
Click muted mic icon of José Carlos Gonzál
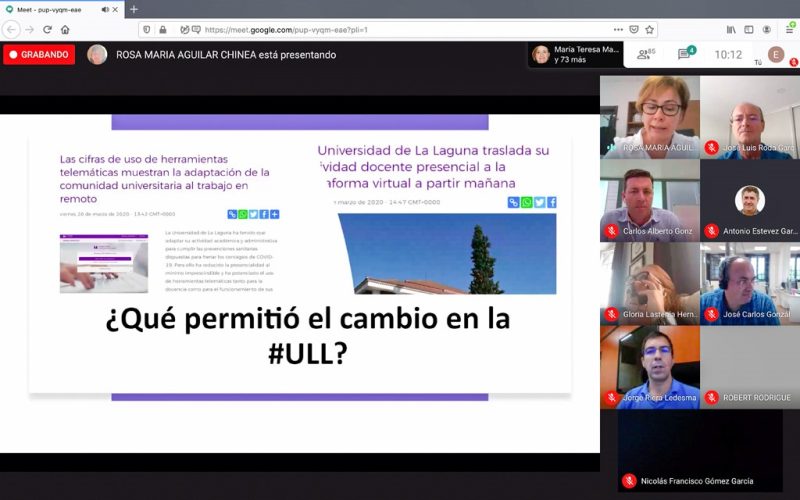point(711,314)
